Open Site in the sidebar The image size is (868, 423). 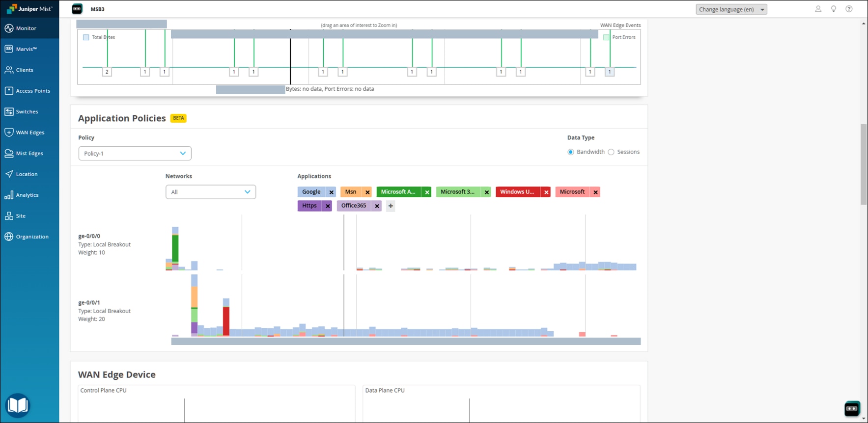tap(29, 216)
